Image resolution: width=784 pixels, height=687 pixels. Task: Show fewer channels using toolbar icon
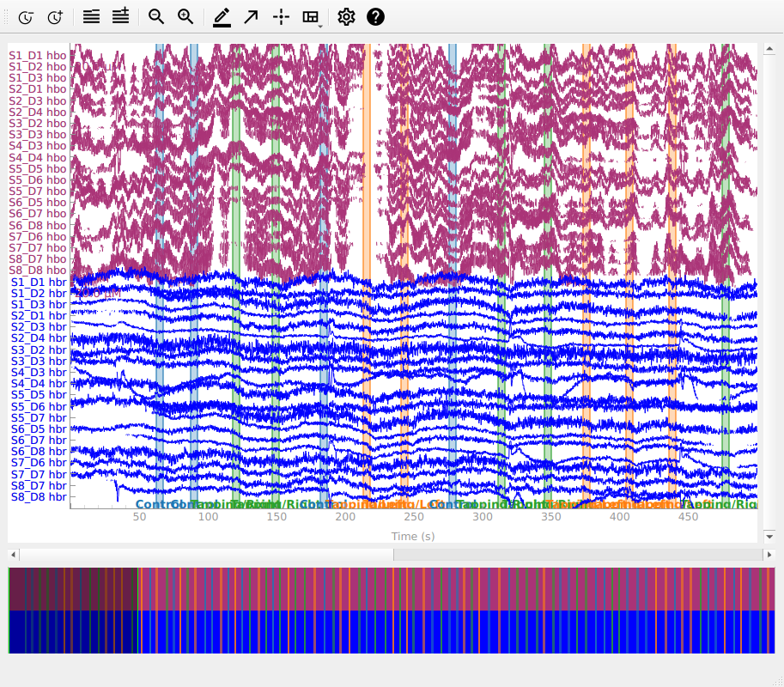click(x=91, y=16)
